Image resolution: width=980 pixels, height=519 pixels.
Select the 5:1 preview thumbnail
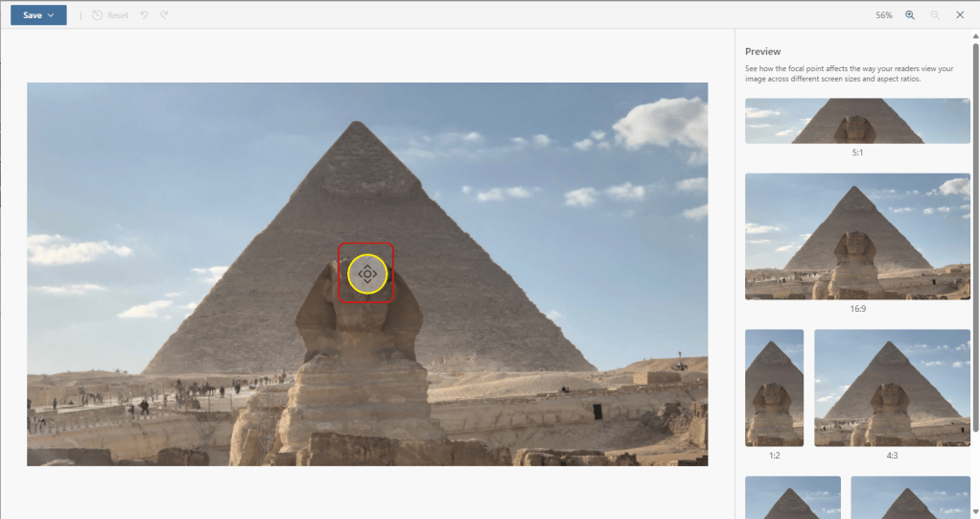pos(857,121)
